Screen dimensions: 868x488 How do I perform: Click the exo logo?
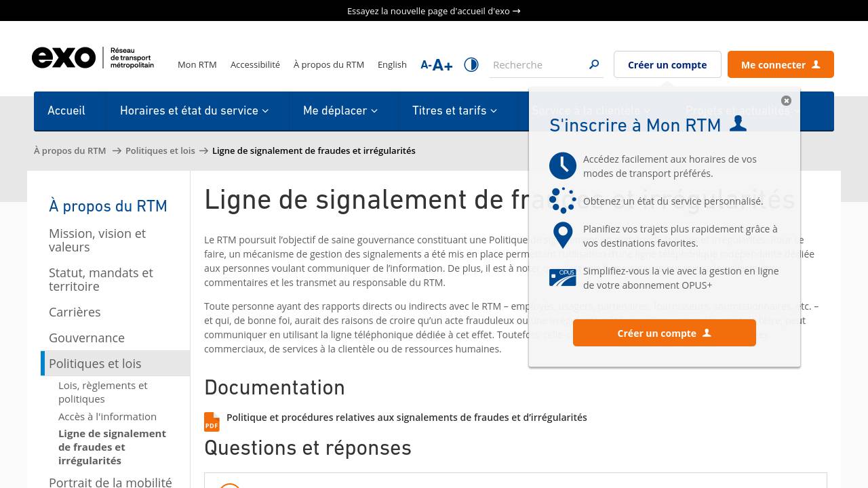[93, 58]
